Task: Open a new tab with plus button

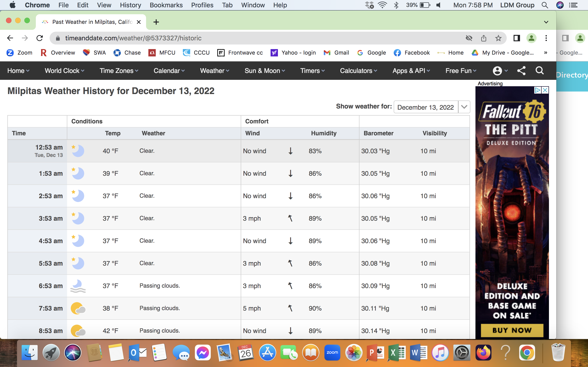Action: 156,22
